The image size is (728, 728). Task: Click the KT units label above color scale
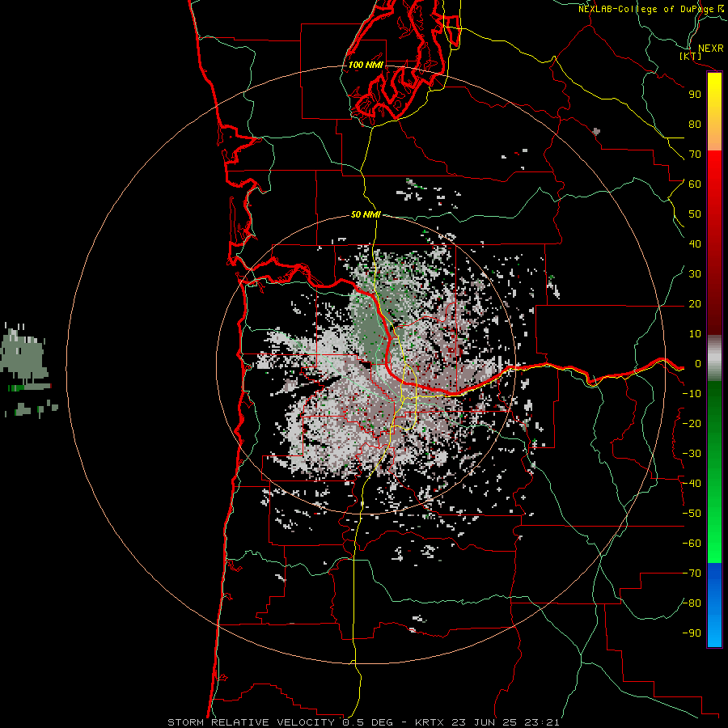click(x=691, y=56)
